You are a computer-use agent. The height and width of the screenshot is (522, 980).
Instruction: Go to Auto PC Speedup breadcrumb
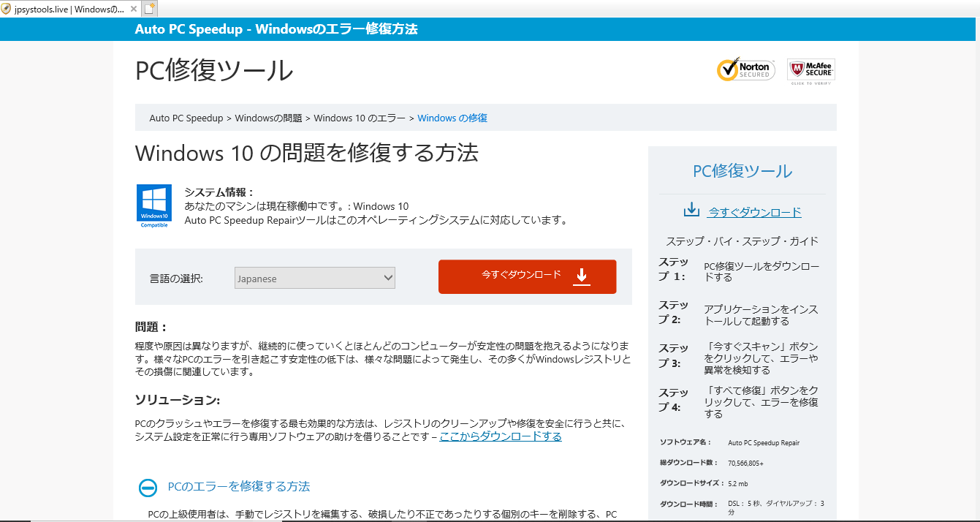[186, 118]
